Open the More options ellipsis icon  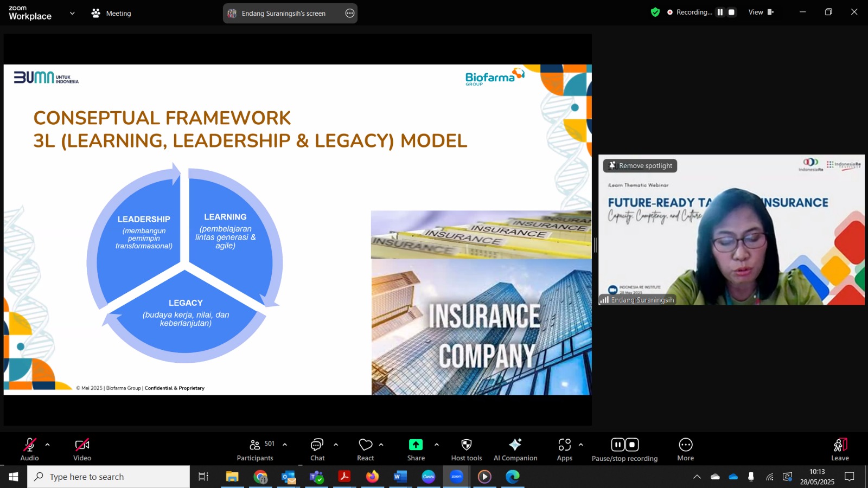[686, 445]
